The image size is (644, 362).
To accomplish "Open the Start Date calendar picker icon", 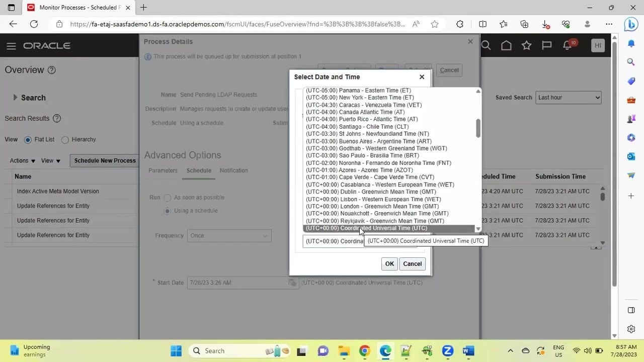I will (x=292, y=283).
